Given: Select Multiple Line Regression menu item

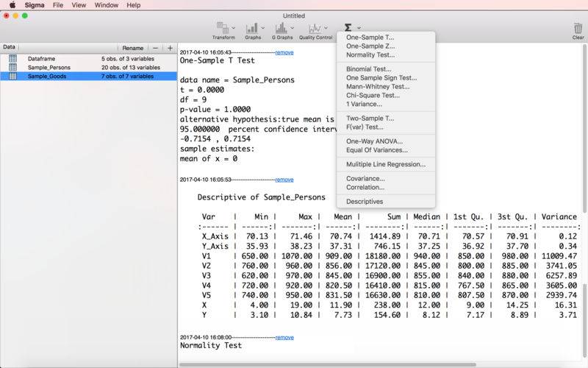Looking at the screenshot, I should [386, 164].
